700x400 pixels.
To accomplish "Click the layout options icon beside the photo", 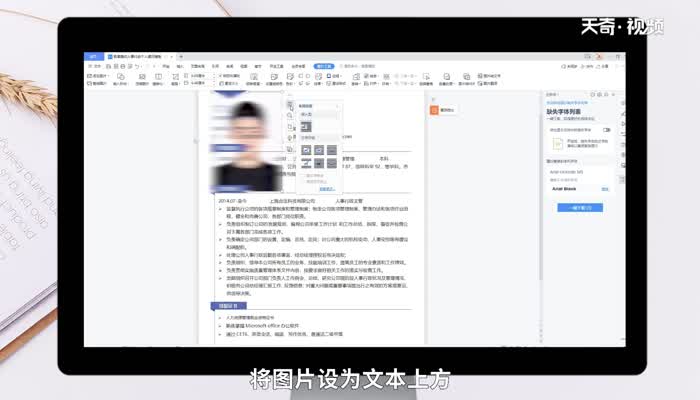I will 290,104.
